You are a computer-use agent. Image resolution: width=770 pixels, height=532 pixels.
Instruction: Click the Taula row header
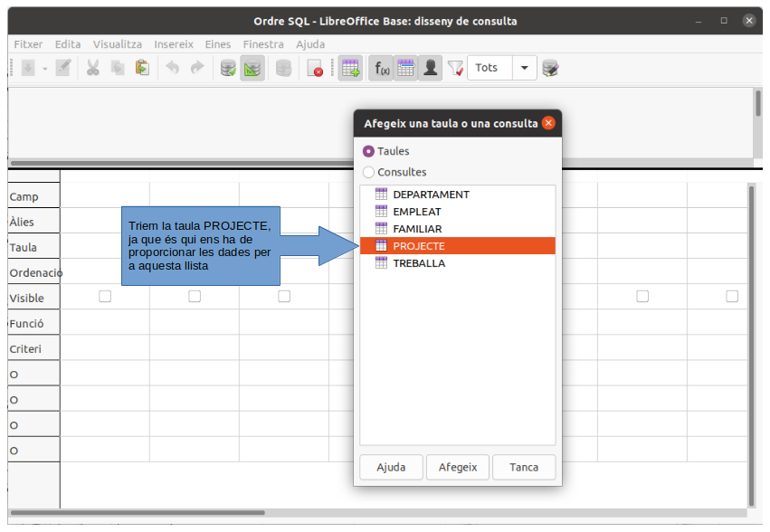33,247
